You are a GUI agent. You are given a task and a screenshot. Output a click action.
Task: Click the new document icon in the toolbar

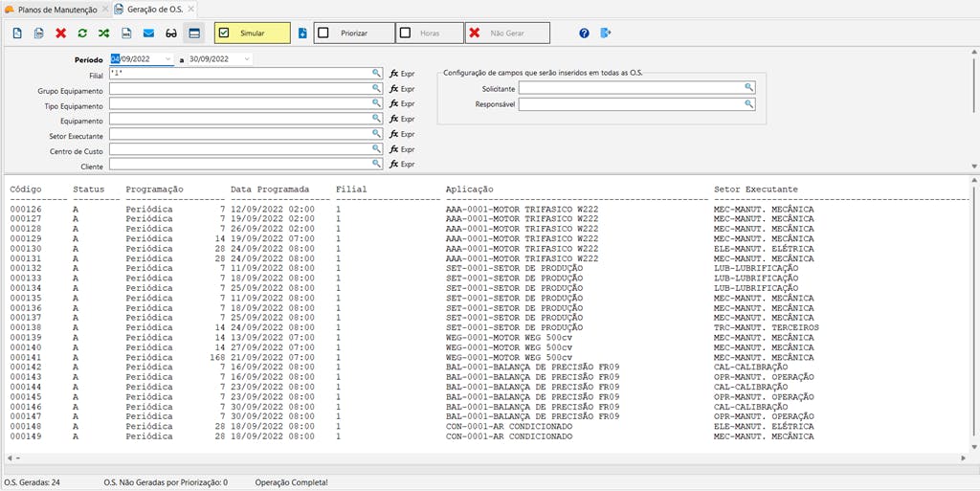(x=17, y=33)
